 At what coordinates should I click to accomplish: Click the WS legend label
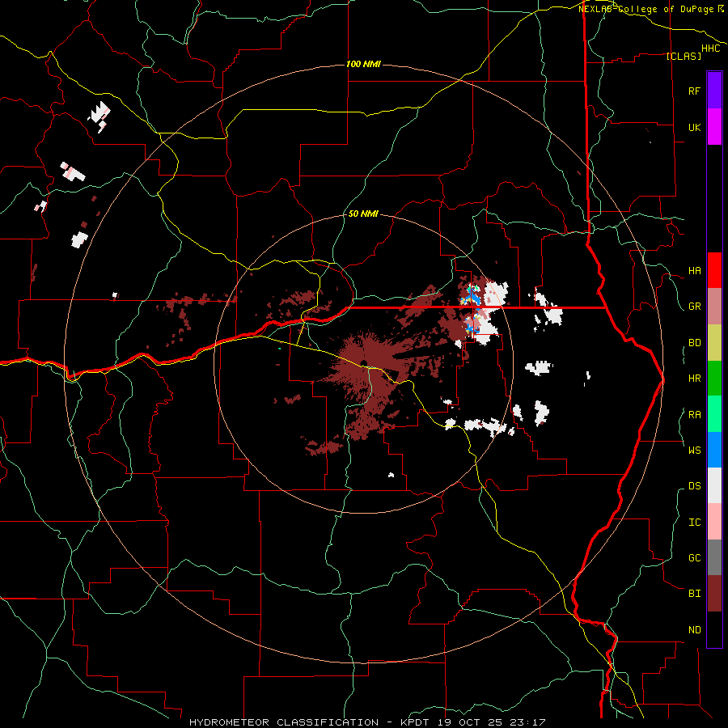click(694, 450)
